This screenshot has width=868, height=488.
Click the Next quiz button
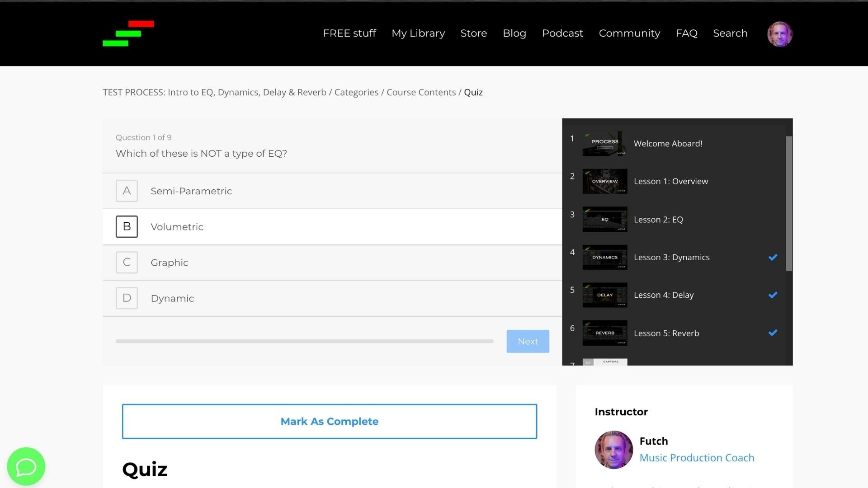click(x=528, y=341)
